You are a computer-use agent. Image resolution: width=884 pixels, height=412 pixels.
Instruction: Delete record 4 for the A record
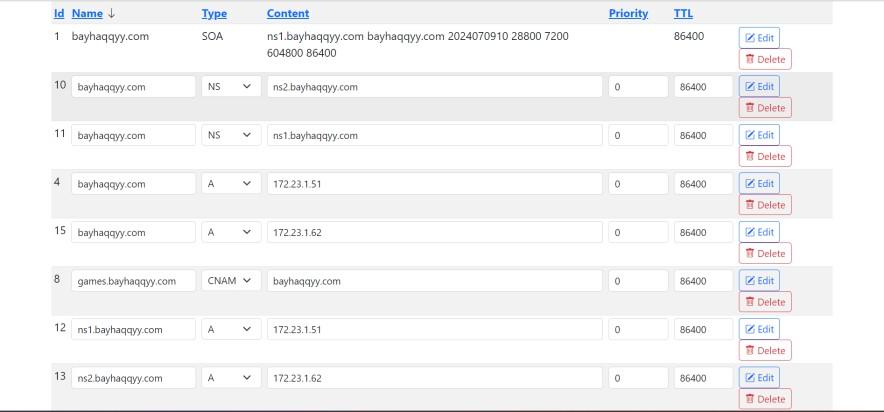pos(765,205)
